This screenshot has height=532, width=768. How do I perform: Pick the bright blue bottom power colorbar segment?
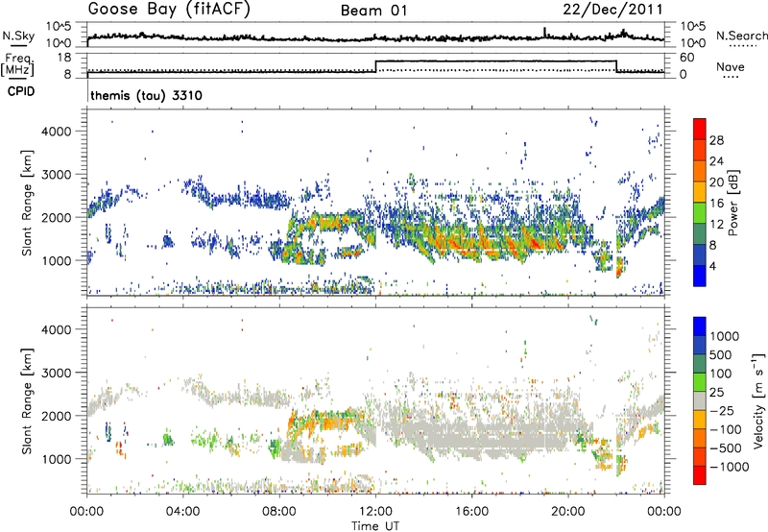(x=700, y=276)
